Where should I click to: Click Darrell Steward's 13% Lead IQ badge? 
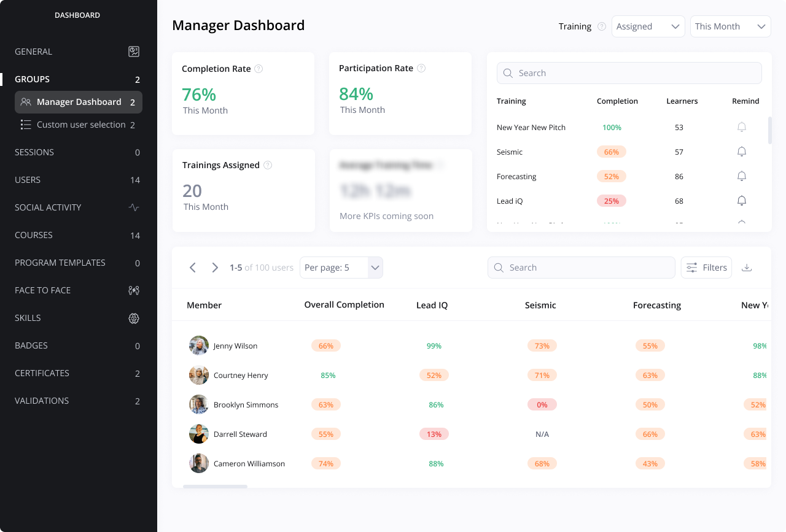pyautogui.click(x=434, y=434)
